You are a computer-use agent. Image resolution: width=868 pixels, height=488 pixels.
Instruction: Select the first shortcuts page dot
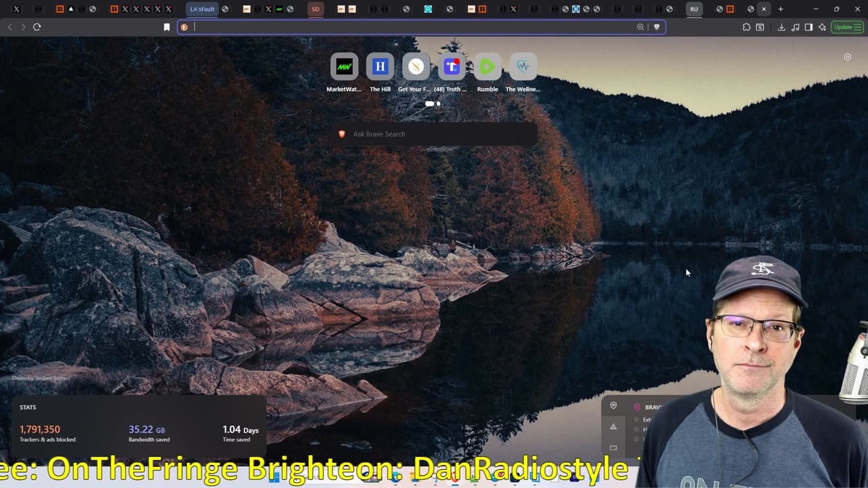[x=429, y=104]
